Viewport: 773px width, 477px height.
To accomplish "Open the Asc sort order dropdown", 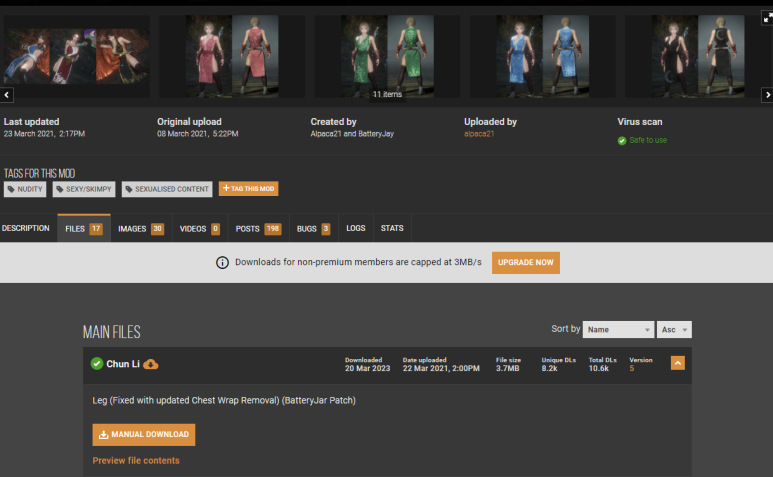I will 674,330.
